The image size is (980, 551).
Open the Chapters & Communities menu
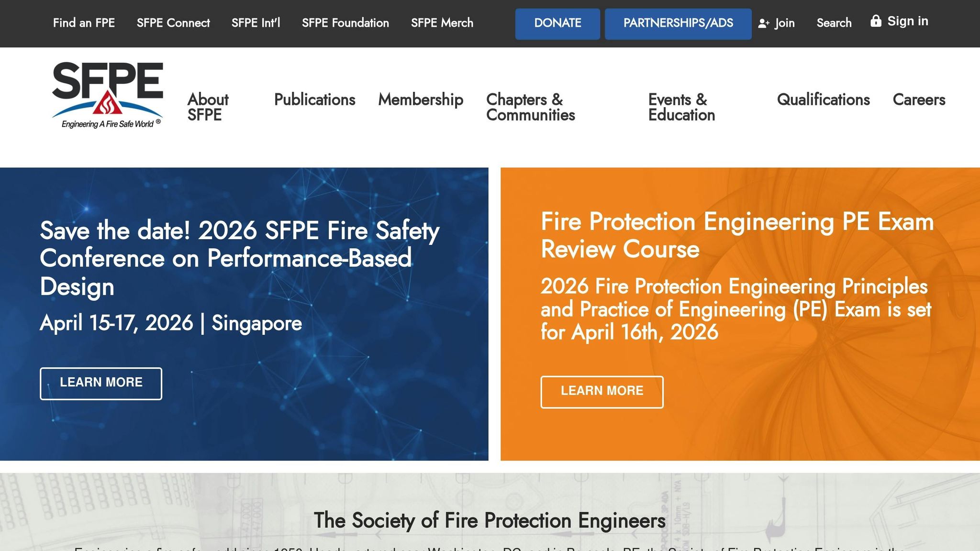click(x=530, y=107)
